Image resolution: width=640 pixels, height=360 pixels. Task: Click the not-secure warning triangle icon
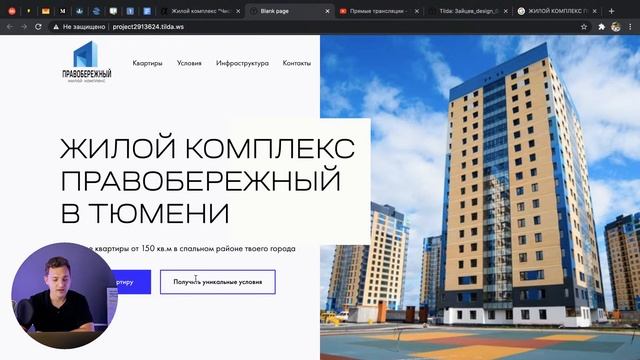[56, 27]
